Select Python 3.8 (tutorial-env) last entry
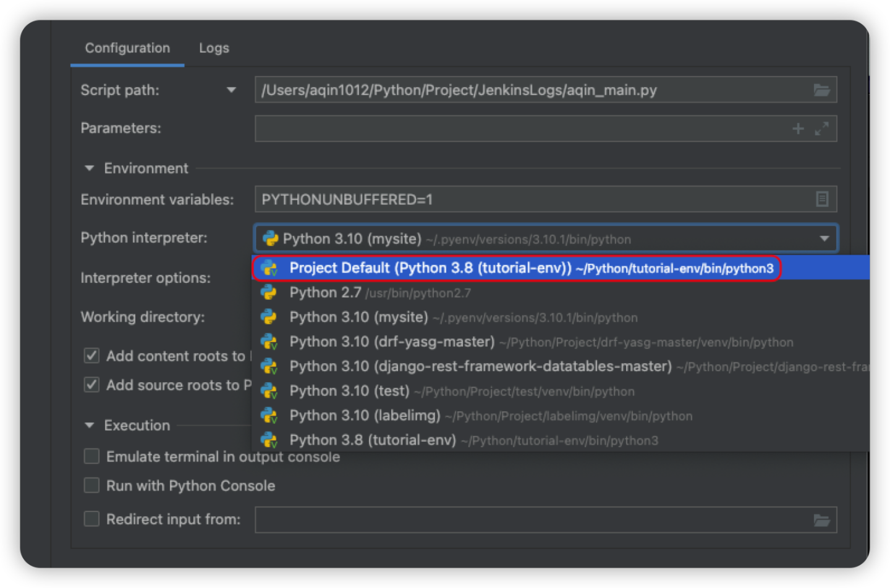 [x=561, y=440]
